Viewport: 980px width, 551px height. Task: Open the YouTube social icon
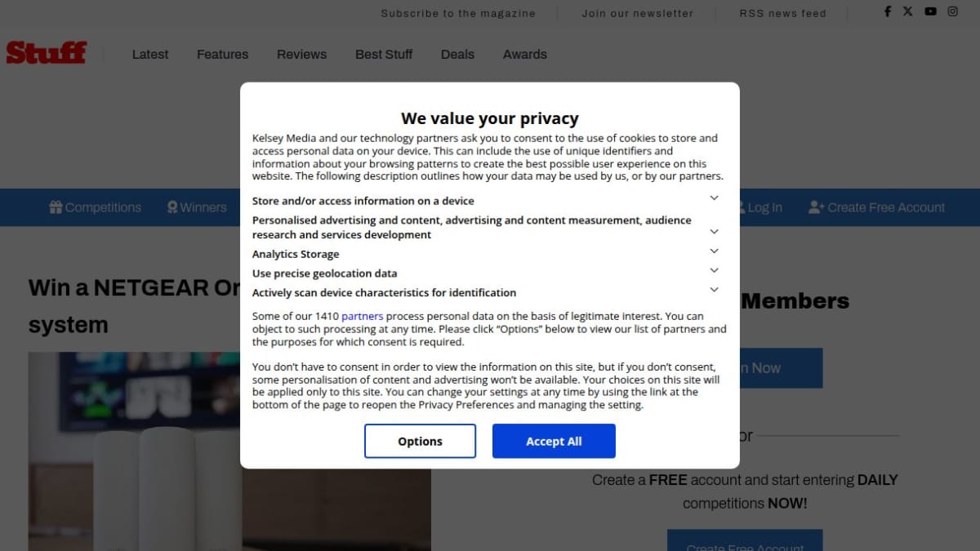[931, 11]
